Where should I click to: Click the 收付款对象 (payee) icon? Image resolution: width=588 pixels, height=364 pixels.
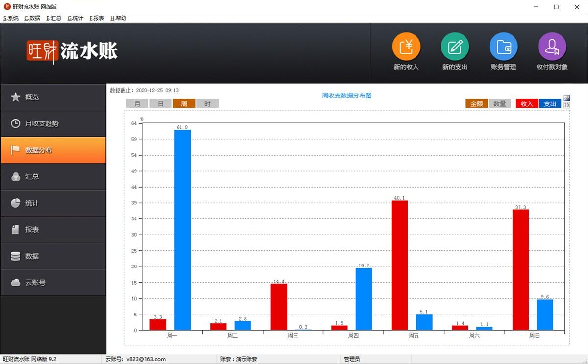pos(552,47)
